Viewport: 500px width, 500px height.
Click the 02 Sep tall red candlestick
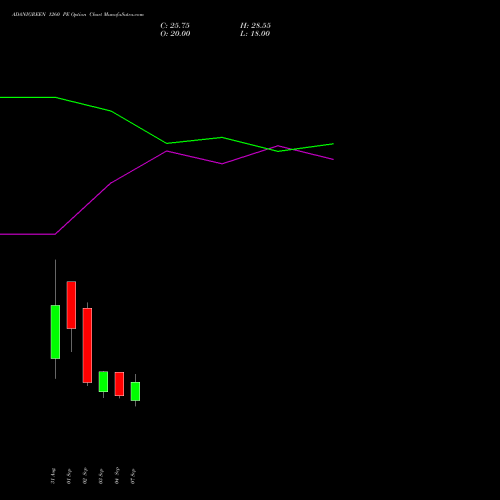click(x=87, y=345)
